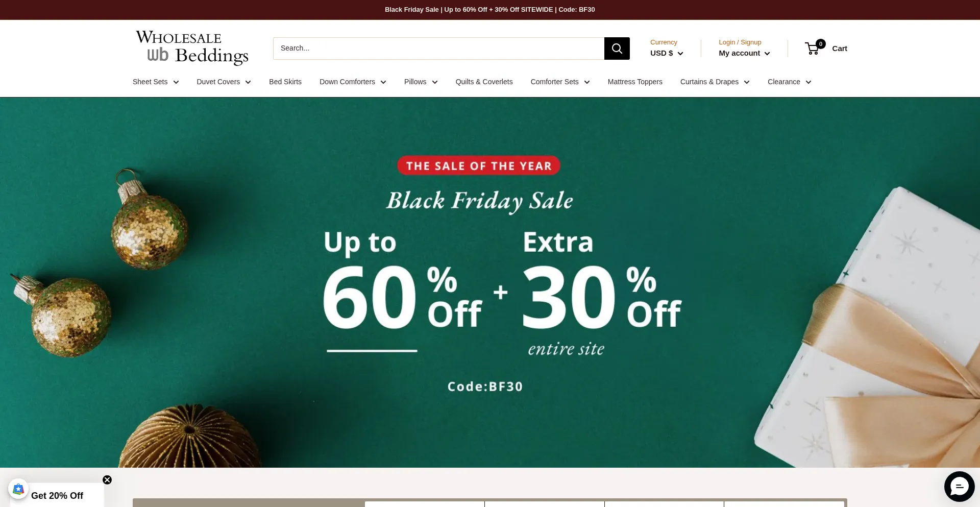Expand the Pillows menu

pos(421,82)
